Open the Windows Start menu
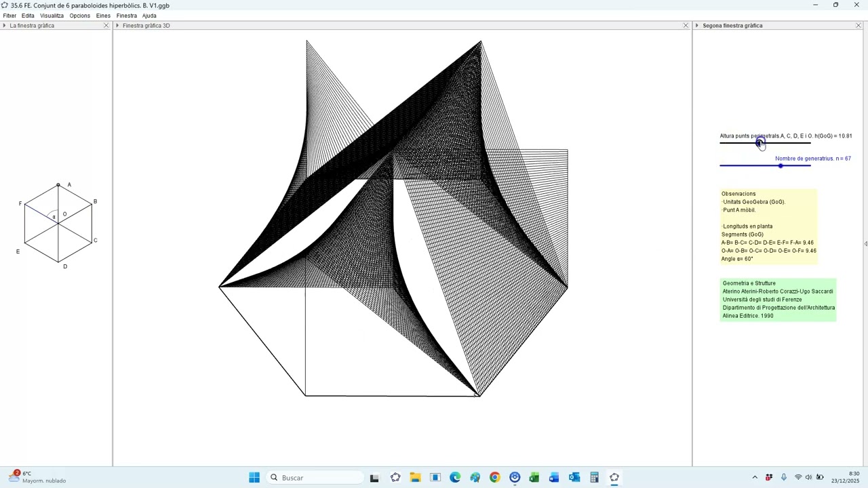868x488 pixels. pyautogui.click(x=254, y=478)
